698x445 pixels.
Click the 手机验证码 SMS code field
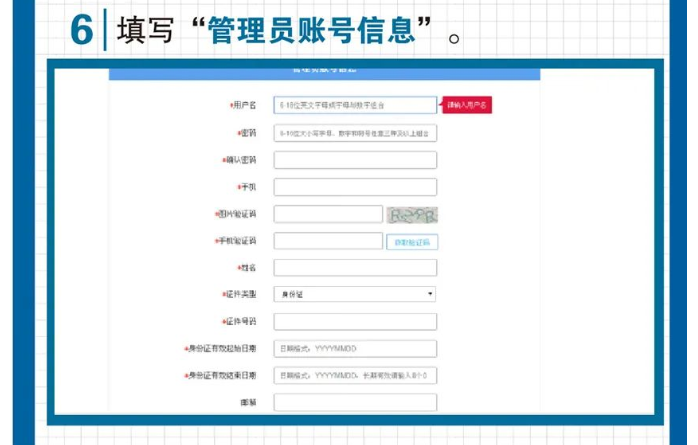click(x=328, y=241)
